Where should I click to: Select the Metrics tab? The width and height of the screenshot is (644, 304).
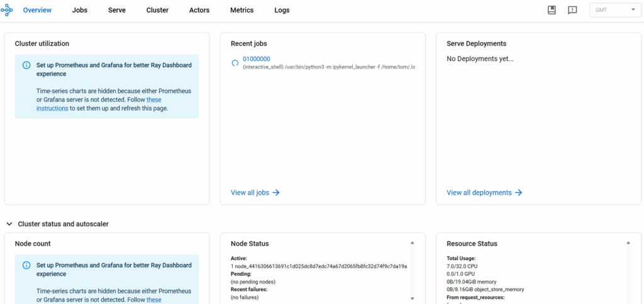coord(242,11)
